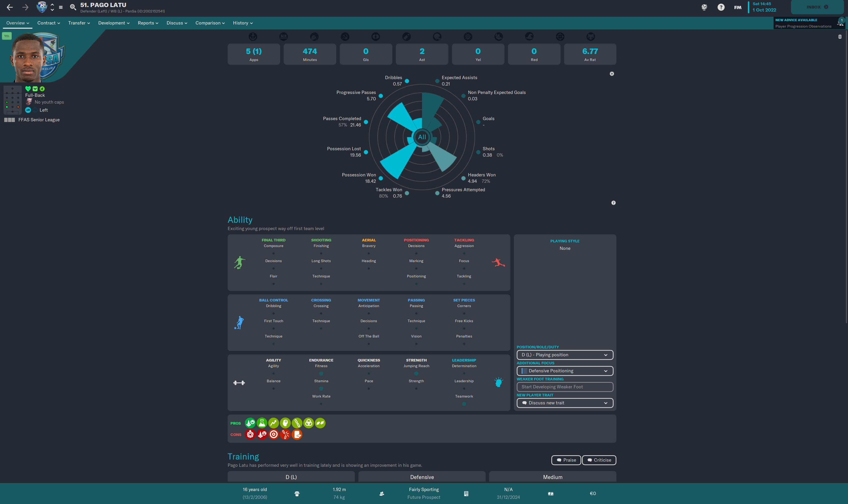Open the Development menu
848x504 pixels.
click(114, 23)
